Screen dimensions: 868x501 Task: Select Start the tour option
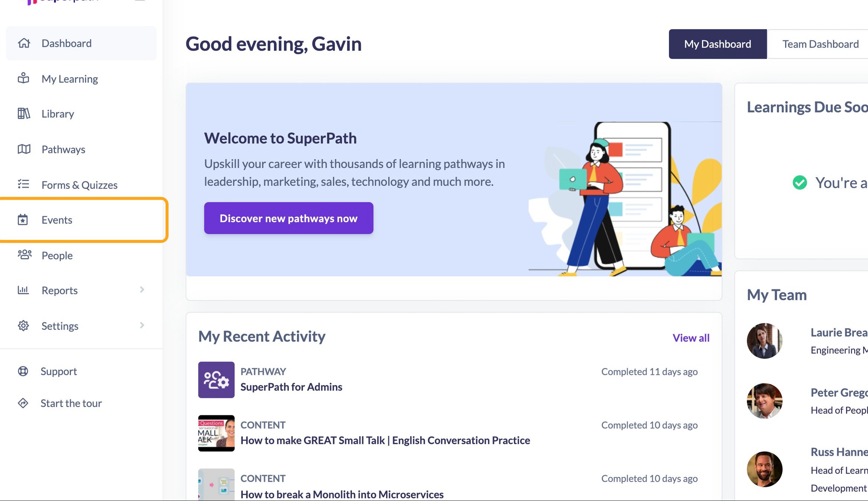(71, 403)
